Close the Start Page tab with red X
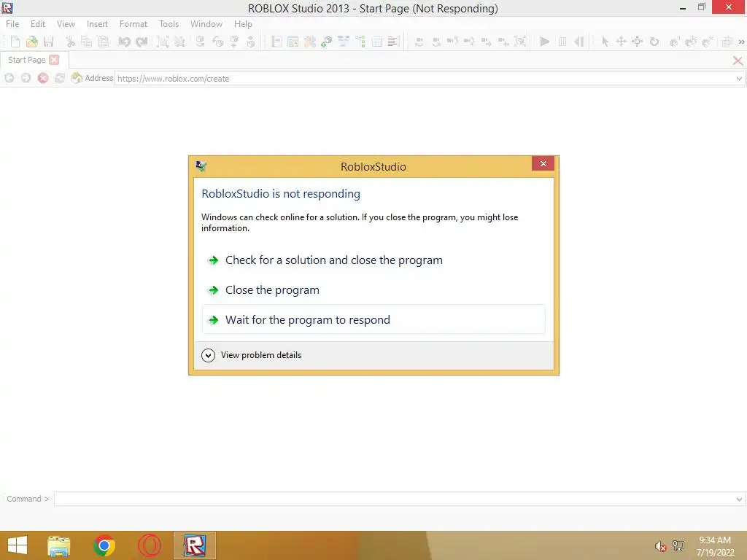 point(54,60)
